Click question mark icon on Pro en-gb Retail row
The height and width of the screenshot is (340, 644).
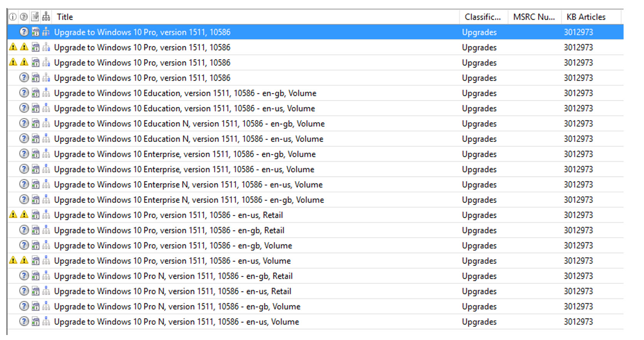pyautogui.click(x=24, y=230)
